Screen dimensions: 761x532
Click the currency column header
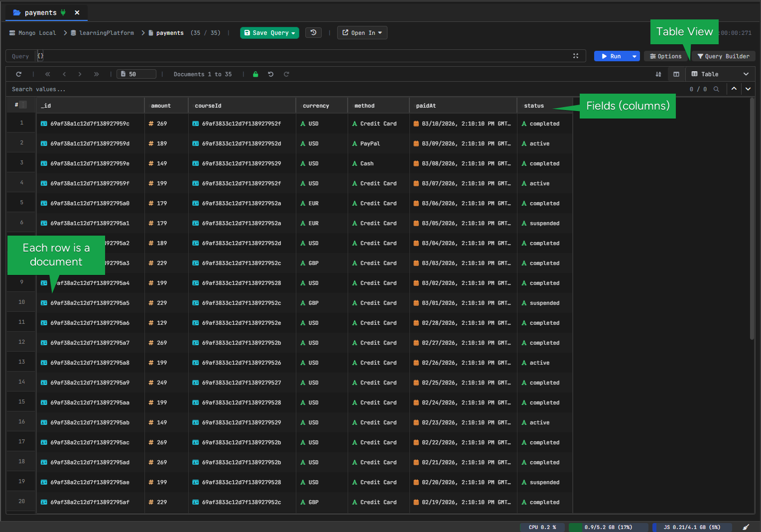click(x=322, y=106)
